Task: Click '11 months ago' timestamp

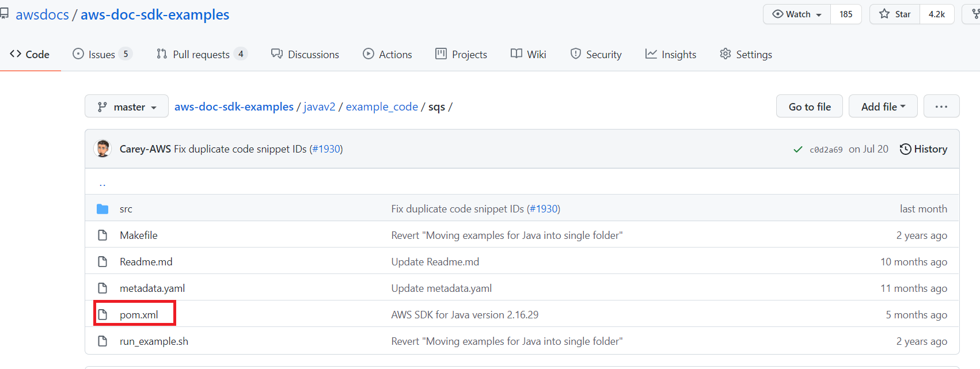Action: 914,288
